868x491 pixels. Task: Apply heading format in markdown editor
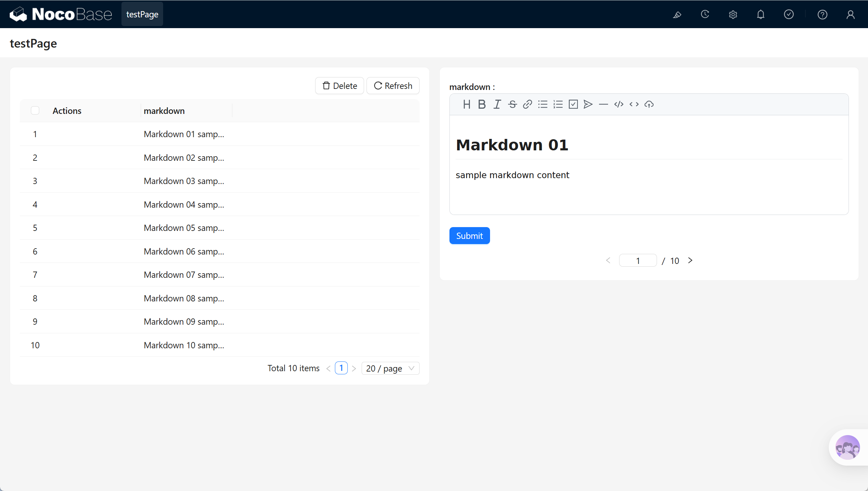point(466,104)
